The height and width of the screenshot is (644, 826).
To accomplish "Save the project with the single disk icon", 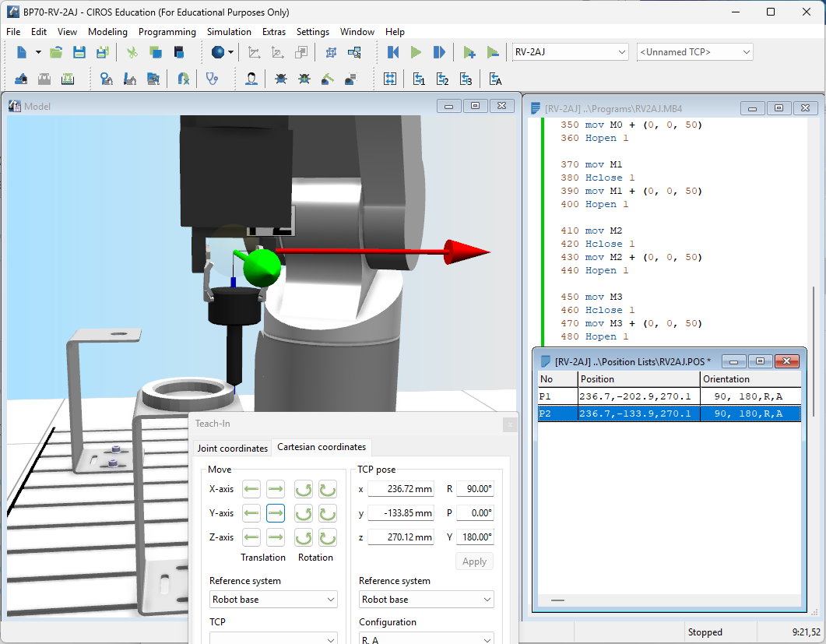I will 79,52.
